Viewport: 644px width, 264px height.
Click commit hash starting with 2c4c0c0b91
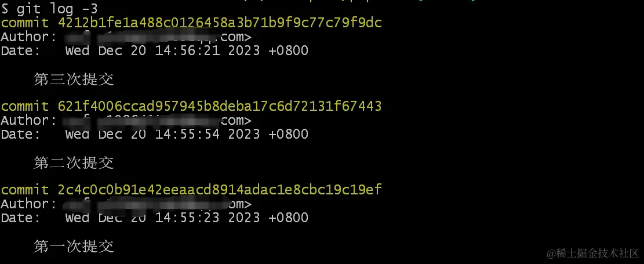pyautogui.click(x=220, y=190)
